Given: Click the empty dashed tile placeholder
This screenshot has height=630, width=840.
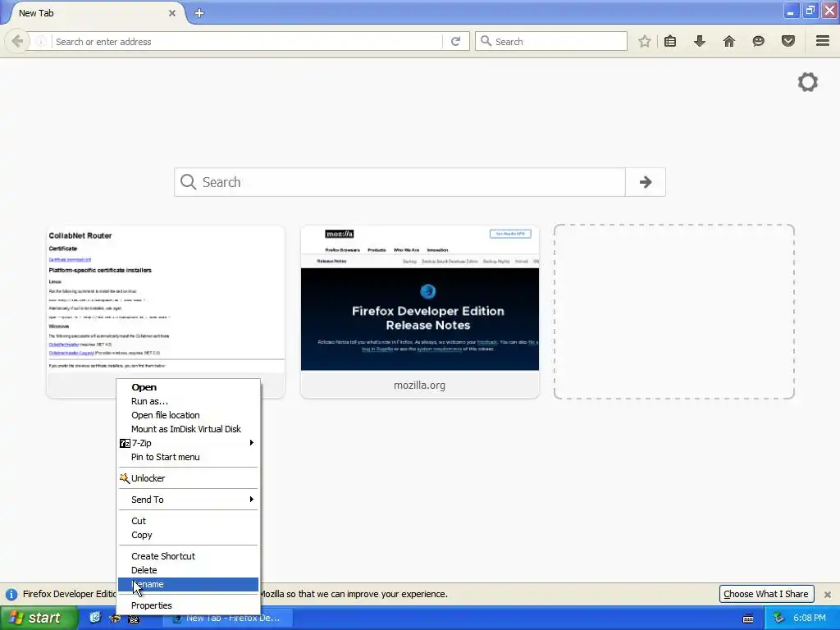Looking at the screenshot, I should [x=674, y=312].
